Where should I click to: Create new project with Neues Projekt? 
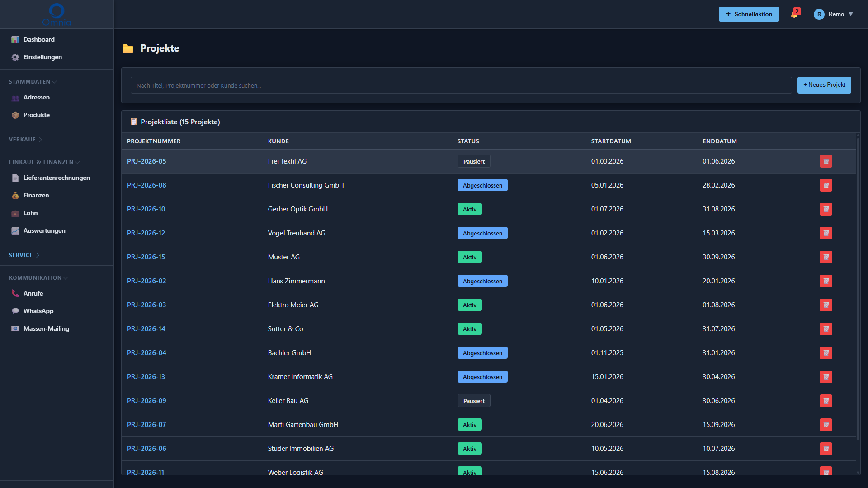[824, 85]
